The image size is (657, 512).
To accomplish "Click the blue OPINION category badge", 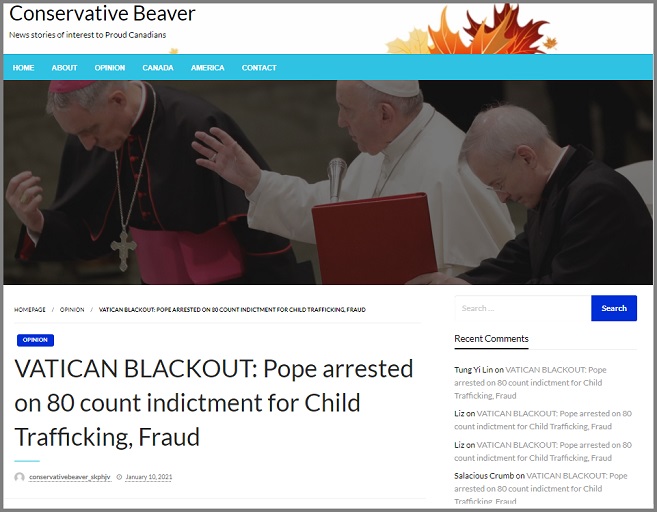I will pyautogui.click(x=35, y=340).
